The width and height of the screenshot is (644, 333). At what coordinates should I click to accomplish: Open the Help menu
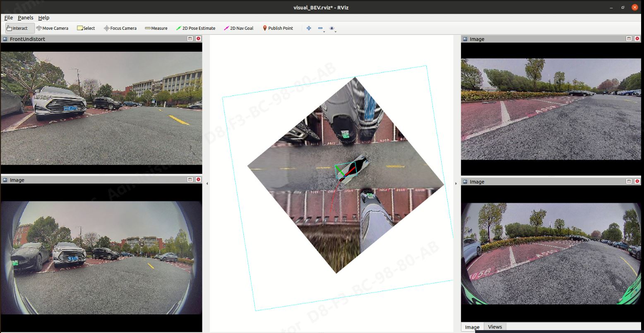[43, 18]
